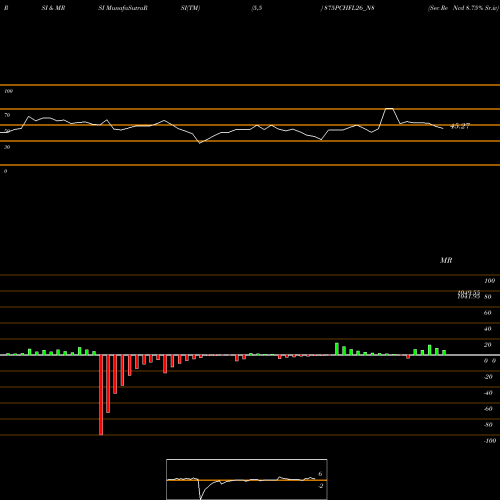Open the mini overview chart thumbnail
Viewport: 500px width, 500px height.
[x=247, y=479]
